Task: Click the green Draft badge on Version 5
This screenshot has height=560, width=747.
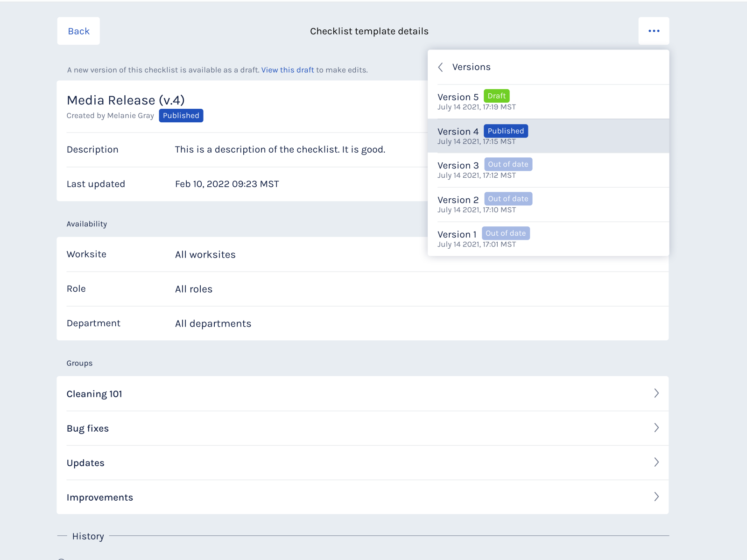Action: pyautogui.click(x=496, y=96)
